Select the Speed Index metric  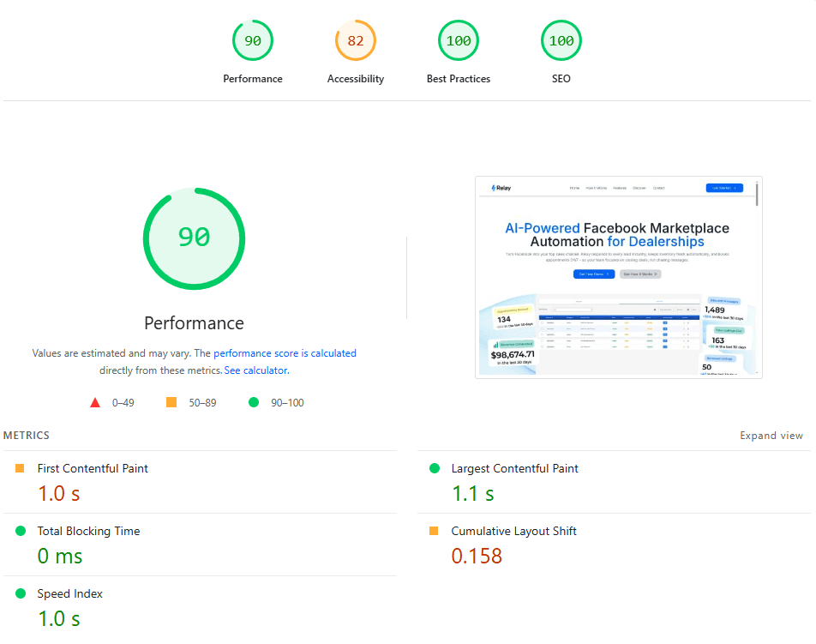(200, 607)
